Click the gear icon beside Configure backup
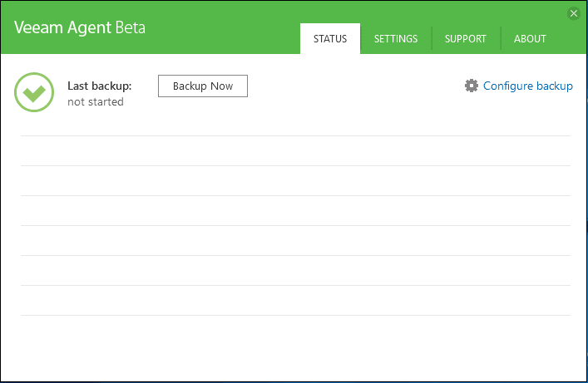 tap(472, 86)
